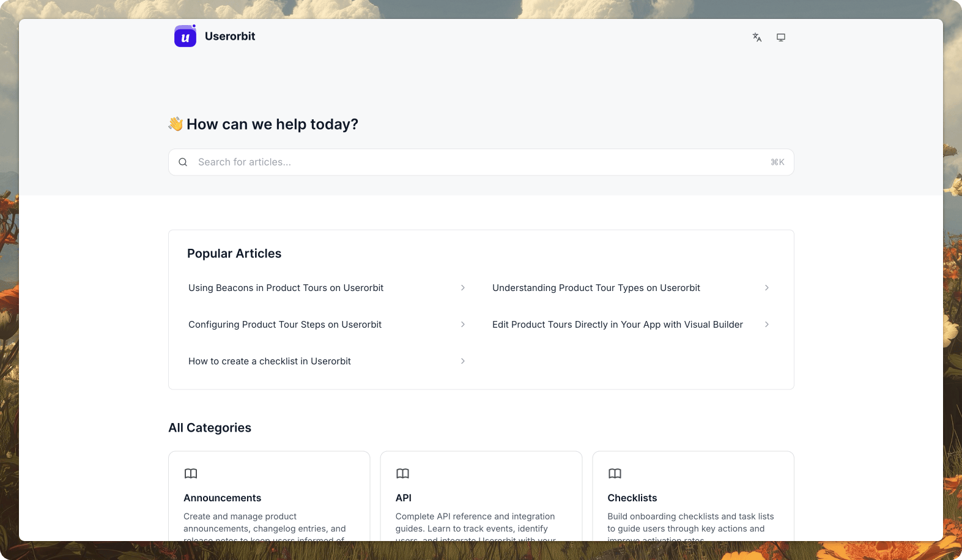
Task: Open Understanding Product Tour Types article
Action: point(596,288)
